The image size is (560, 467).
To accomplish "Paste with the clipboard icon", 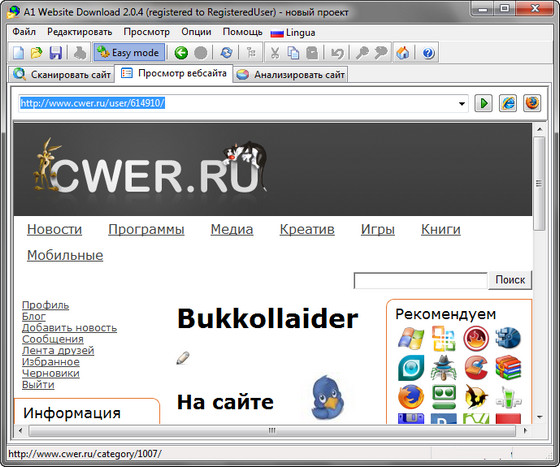I will (x=312, y=53).
